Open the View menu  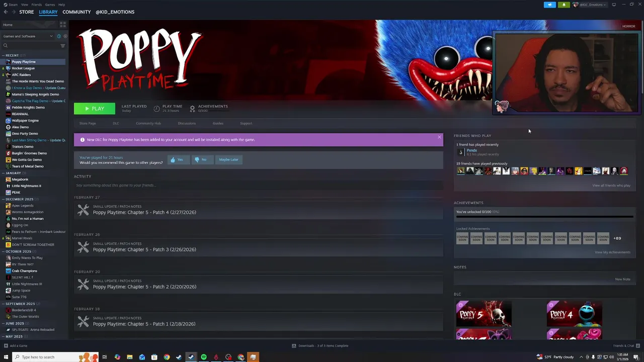(24, 5)
